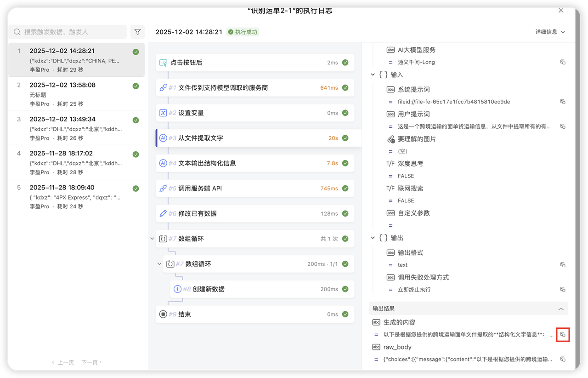This screenshot has height=378, width=588.
Task: Collapse the 输出结果 panel
Action: [x=560, y=309]
